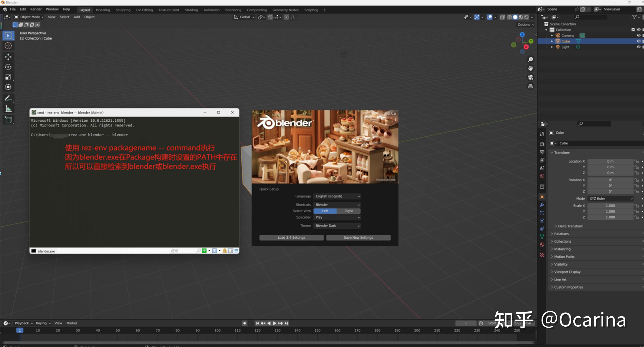The width and height of the screenshot is (644, 347).
Task: Switch to the Shading workspace tab
Action: [191, 10]
